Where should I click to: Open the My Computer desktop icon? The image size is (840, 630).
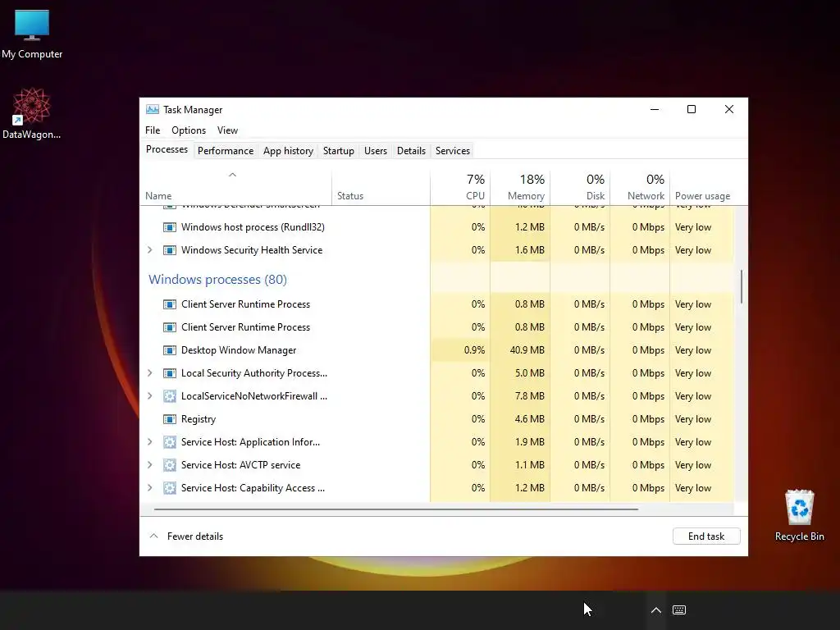click(32, 34)
